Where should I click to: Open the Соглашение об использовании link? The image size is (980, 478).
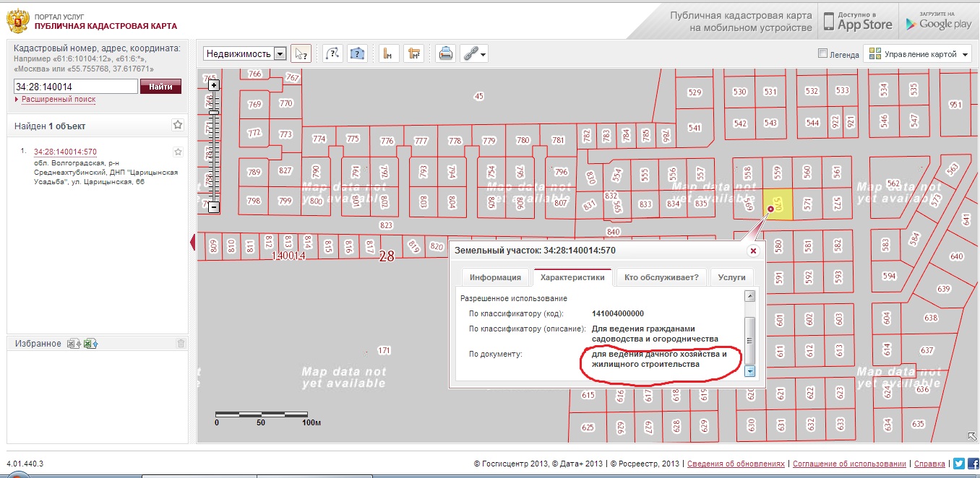point(851,464)
